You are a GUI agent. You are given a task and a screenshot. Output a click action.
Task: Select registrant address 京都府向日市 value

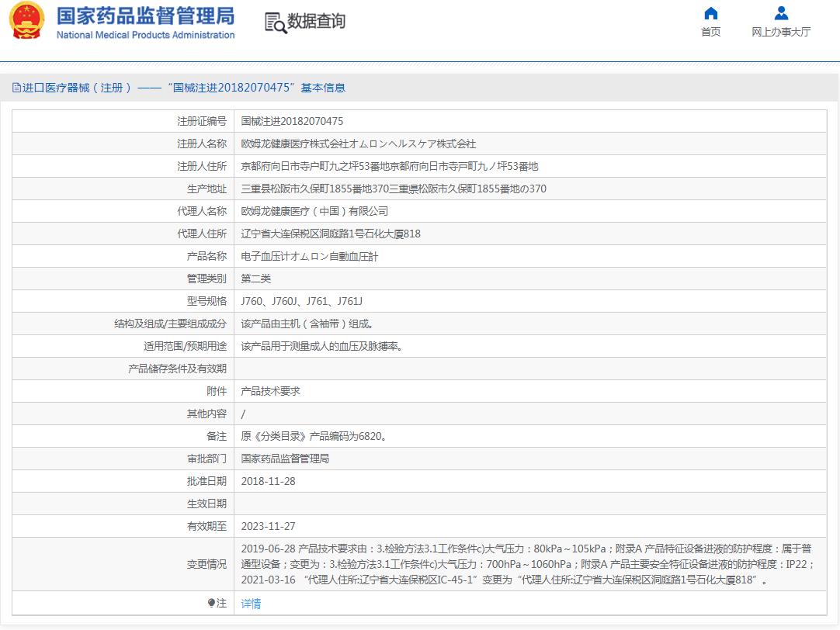click(x=390, y=166)
